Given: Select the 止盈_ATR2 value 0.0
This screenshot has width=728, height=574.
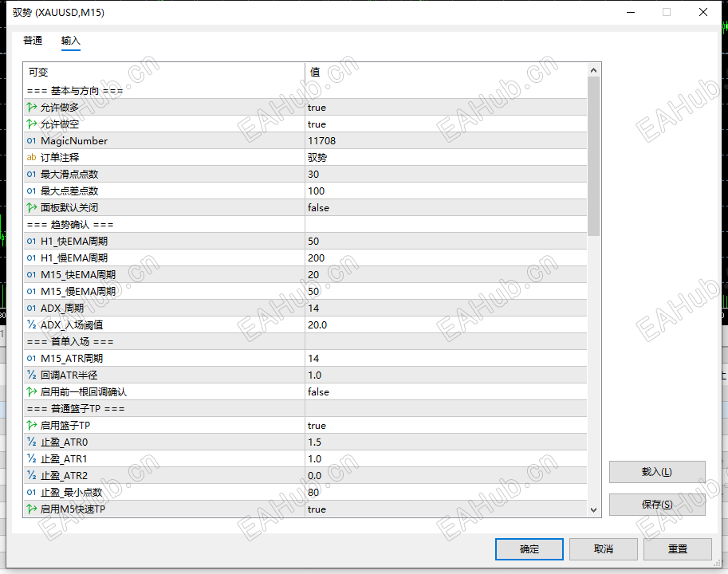Looking at the screenshot, I should (x=314, y=476).
